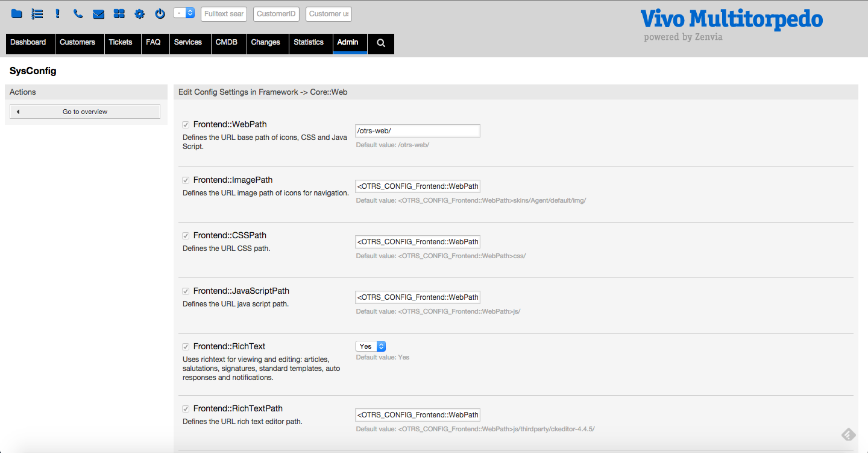Screen dimensions: 868x453
Task: Click the Frontend::WebPath value field
Action: (x=417, y=131)
